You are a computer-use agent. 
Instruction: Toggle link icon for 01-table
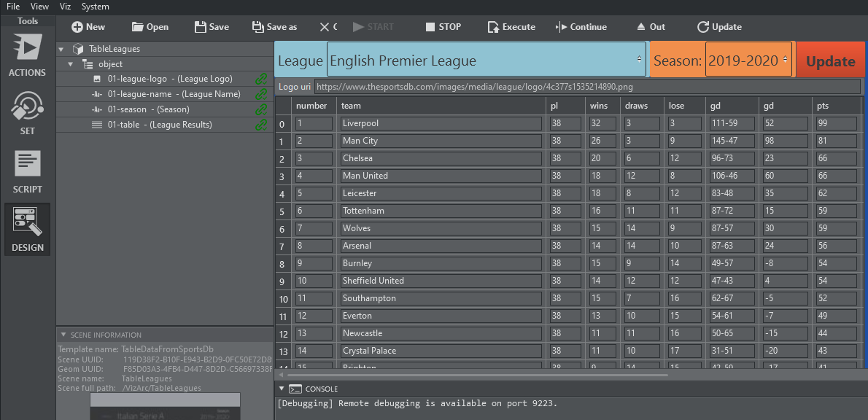260,125
